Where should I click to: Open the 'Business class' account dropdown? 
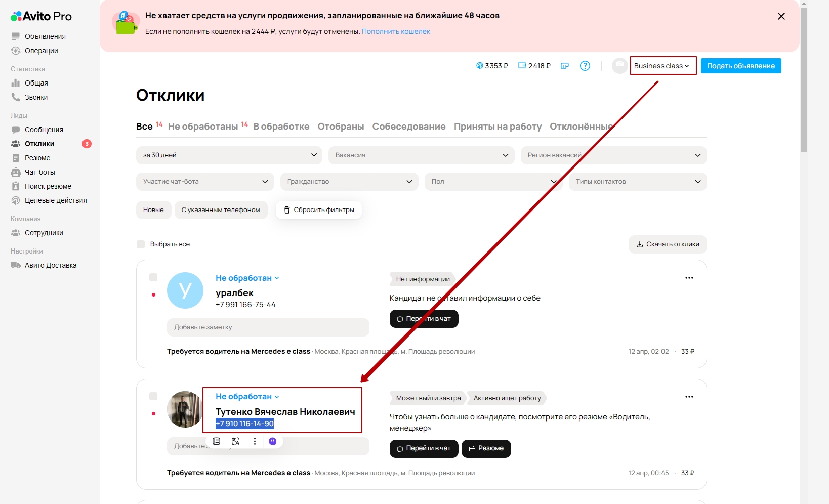point(662,66)
